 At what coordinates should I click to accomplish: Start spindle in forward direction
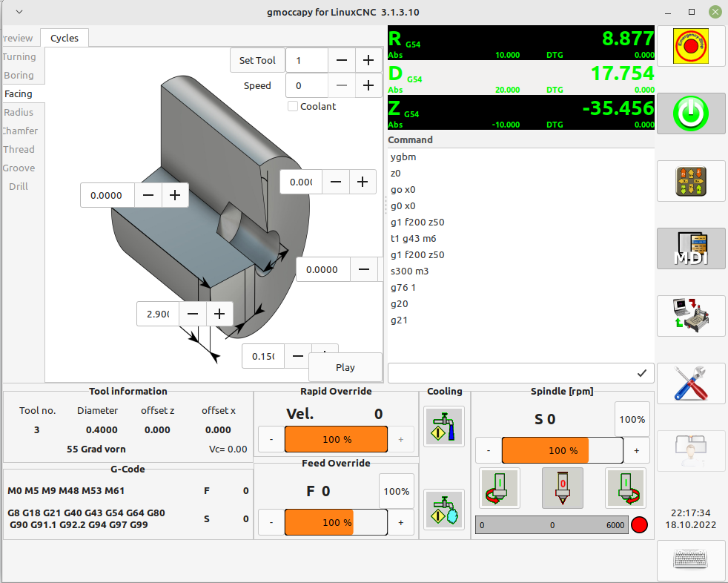(x=626, y=488)
